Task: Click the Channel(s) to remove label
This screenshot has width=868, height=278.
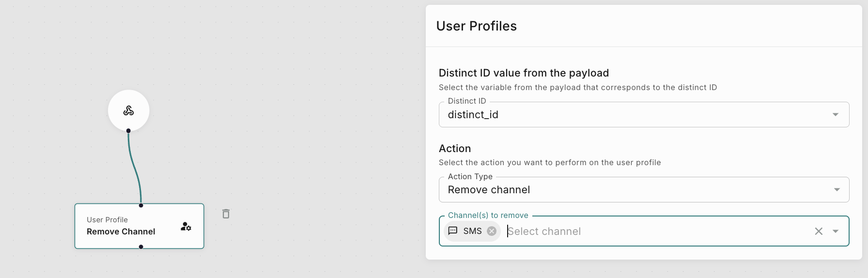Action: (488, 216)
